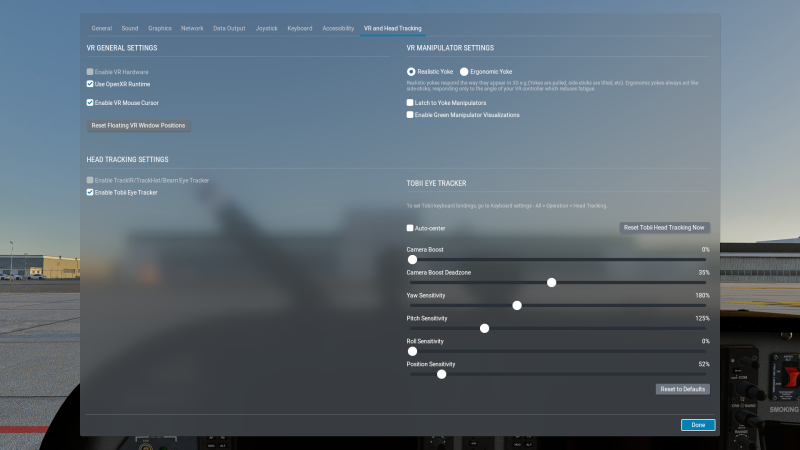Toggle Enable Tobii Eye Tracker checkbox
The image size is (800, 450).
click(90, 192)
